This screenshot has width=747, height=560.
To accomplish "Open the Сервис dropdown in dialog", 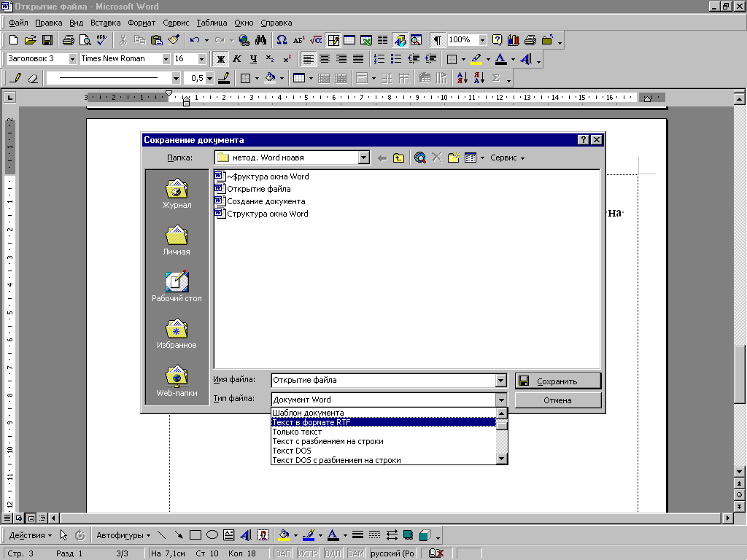I will click(x=508, y=158).
